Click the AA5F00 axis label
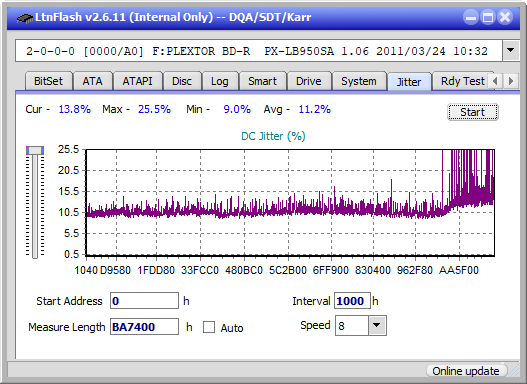Image resolution: width=527 pixels, height=384 pixels. [458, 270]
